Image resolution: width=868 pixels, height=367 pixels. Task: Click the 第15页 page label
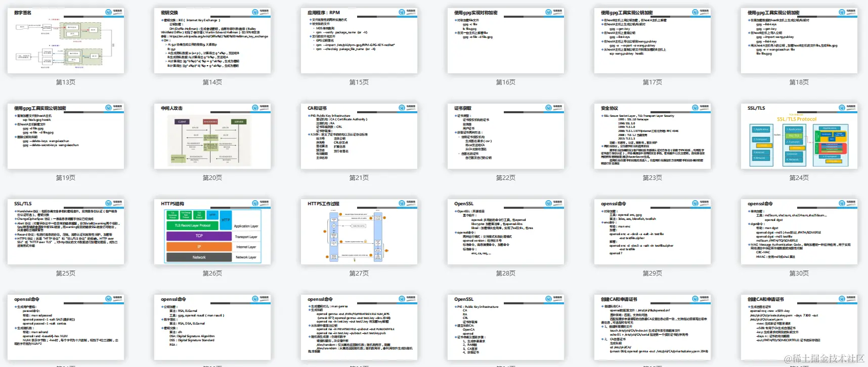coord(359,82)
